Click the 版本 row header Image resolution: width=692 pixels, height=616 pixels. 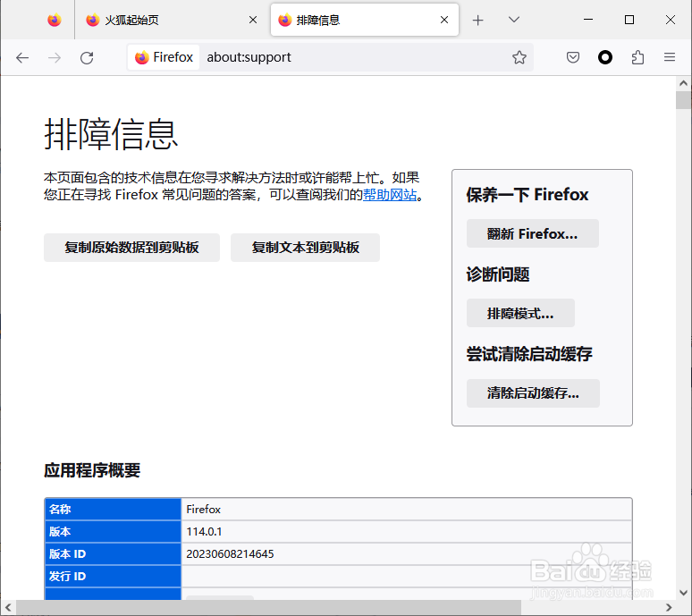point(113,532)
